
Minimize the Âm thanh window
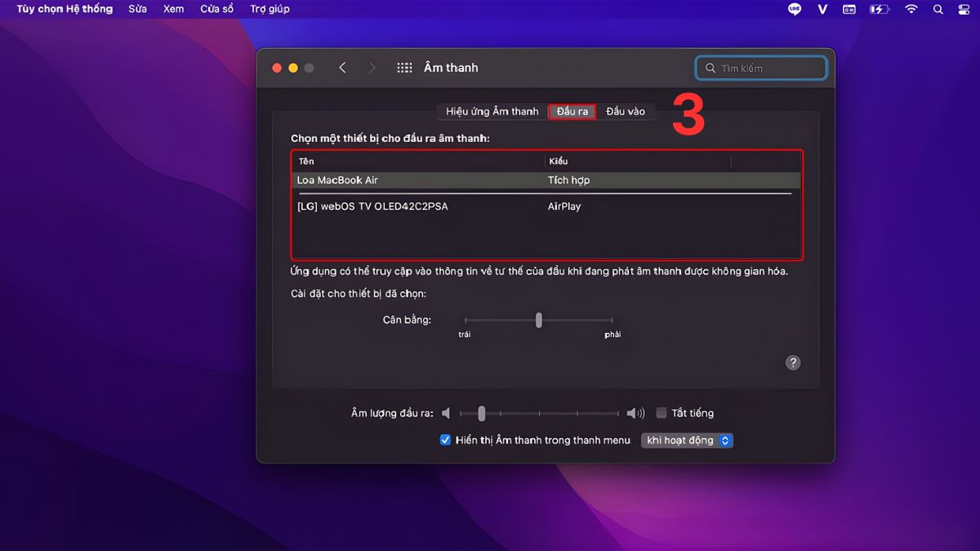(293, 68)
